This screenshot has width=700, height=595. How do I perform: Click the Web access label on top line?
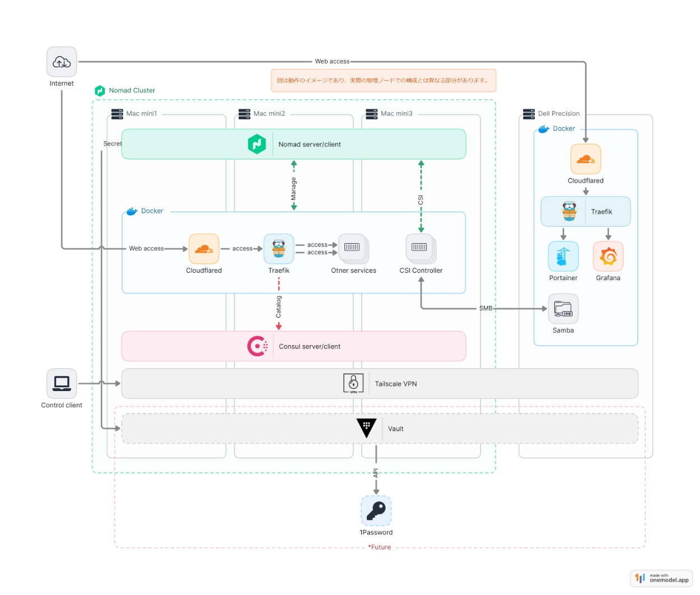[x=332, y=62]
